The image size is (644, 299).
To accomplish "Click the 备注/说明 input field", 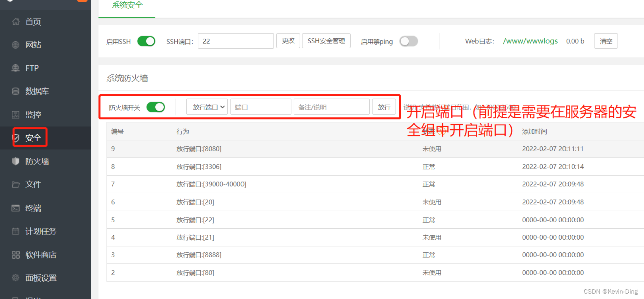I will pyautogui.click(x=332, y=107).
